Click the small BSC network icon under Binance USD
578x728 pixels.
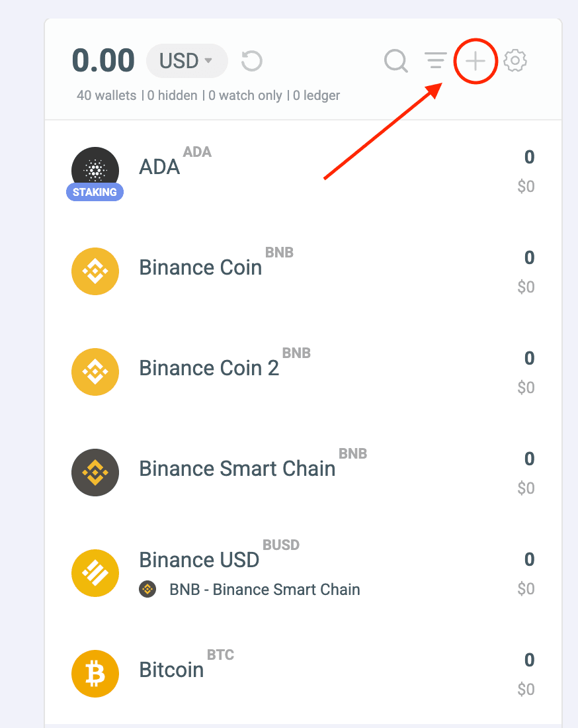click(147, 590)
